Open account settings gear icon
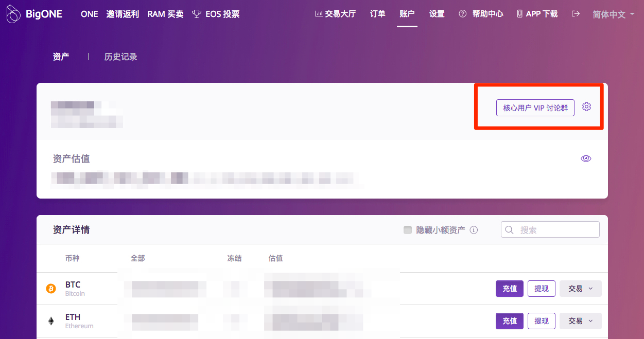This screenshot has height=339, width=644. 586,107
